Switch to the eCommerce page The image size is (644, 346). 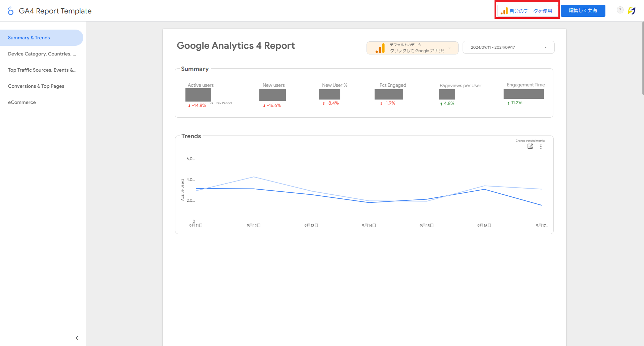22,102
